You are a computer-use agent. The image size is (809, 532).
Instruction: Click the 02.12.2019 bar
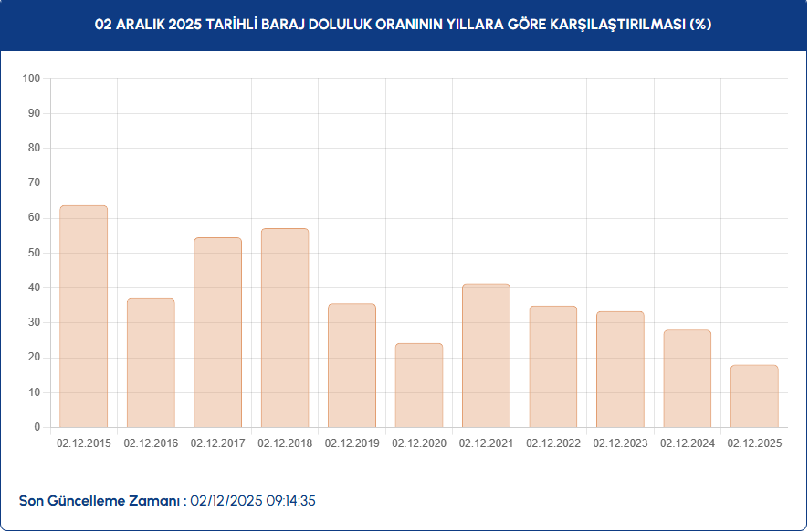tap(352, 365)
